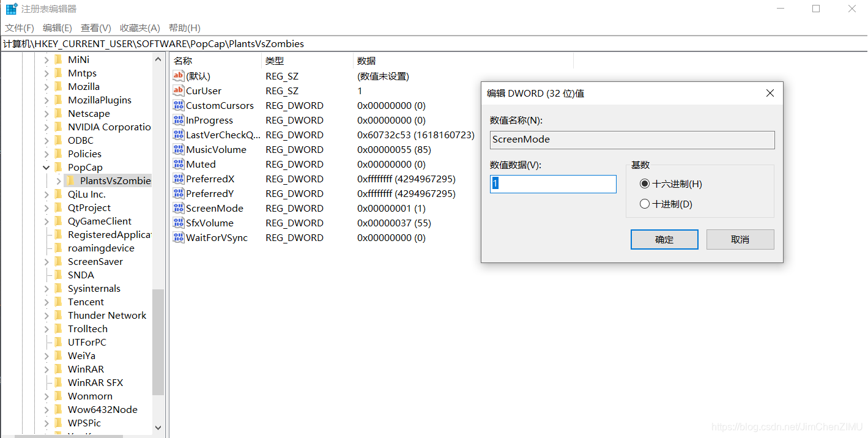Click the Trolltech folder icon
This screenshot has height=438, width=868.
[x=59, y=328]
